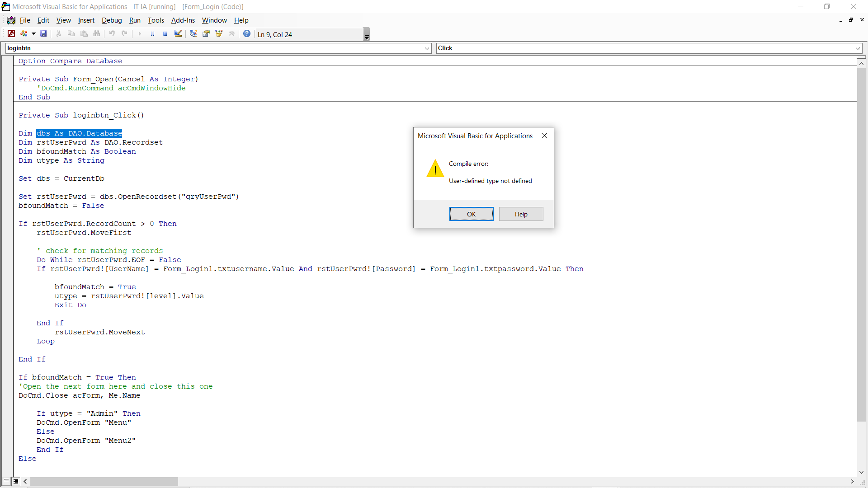
Task: Save the project with the floppy icon
Action: pos(43,34)
